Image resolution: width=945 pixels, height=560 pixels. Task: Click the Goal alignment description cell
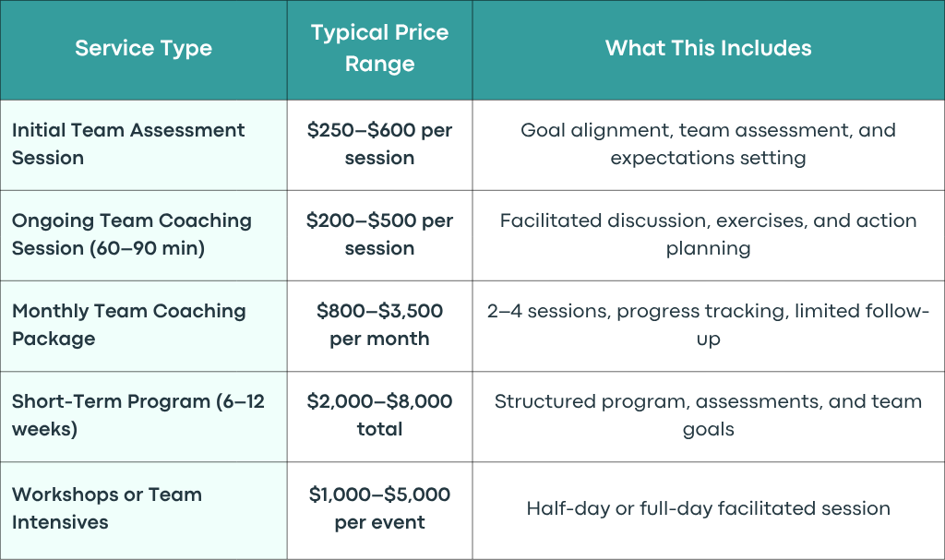click(x=708, y=145)
